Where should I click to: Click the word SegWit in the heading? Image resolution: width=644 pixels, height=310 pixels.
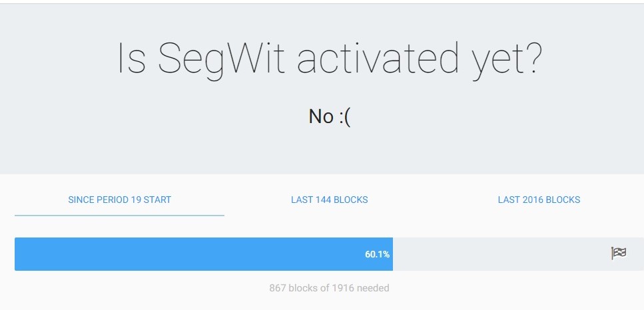tap(221, 60)
